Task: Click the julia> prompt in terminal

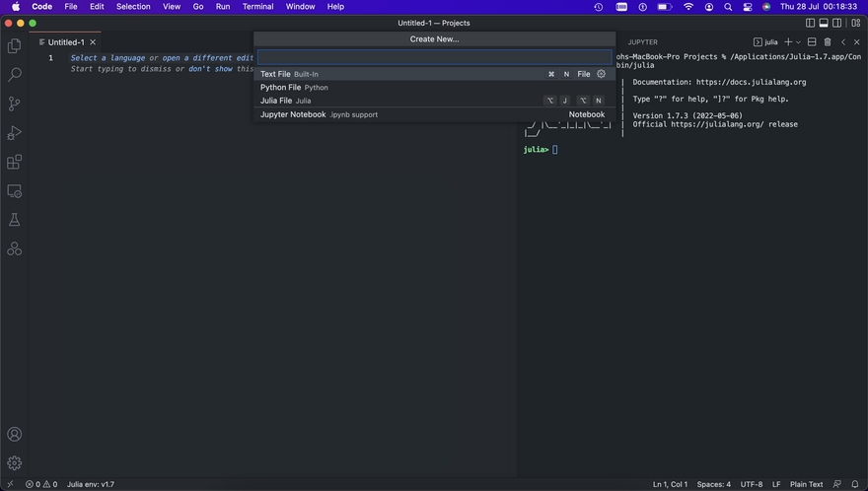Action: click(x=536, y=150)
